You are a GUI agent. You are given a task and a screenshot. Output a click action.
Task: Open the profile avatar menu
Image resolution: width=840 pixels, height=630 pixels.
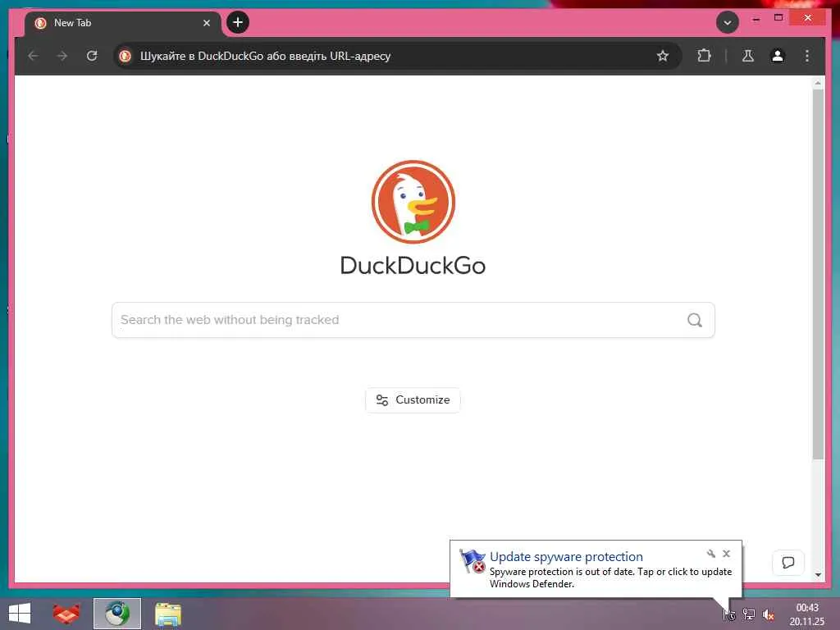pyautogui.click(x=778, y=56)
